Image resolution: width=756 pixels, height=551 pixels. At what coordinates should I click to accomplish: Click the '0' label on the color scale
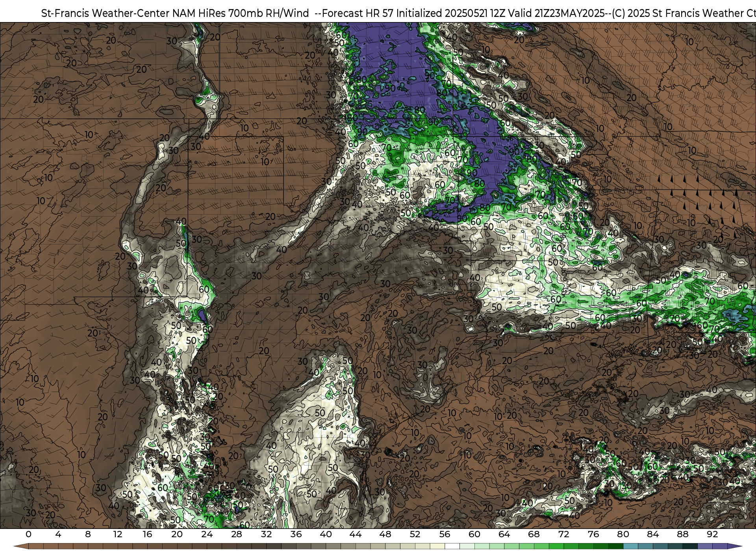[28, 534]
